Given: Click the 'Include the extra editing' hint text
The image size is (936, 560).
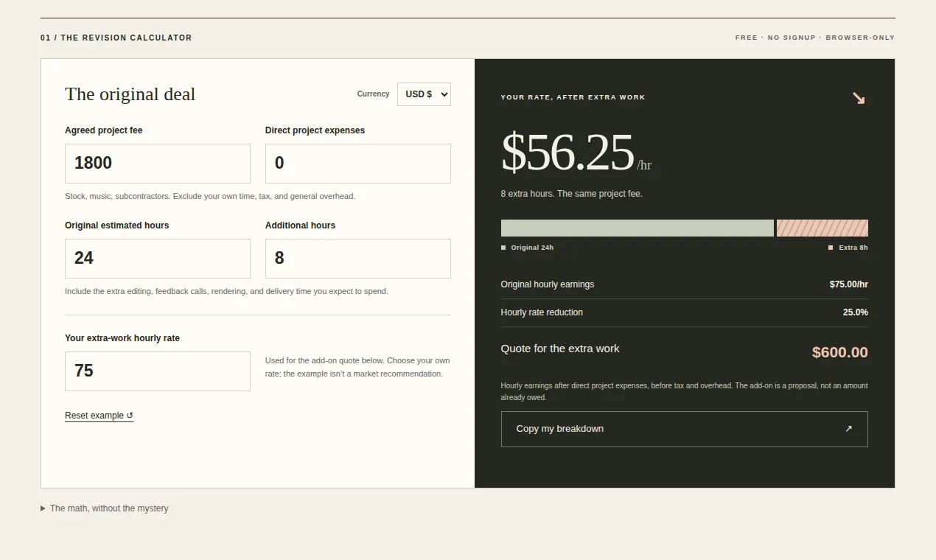Looking at the screenshot, I should tap(226, 291).
